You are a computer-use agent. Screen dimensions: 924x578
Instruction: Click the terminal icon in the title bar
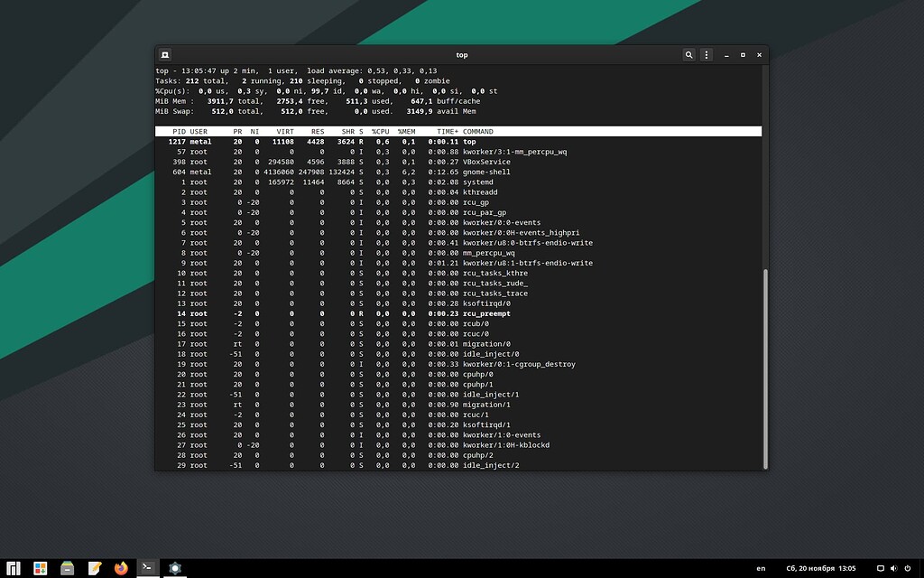163,55
